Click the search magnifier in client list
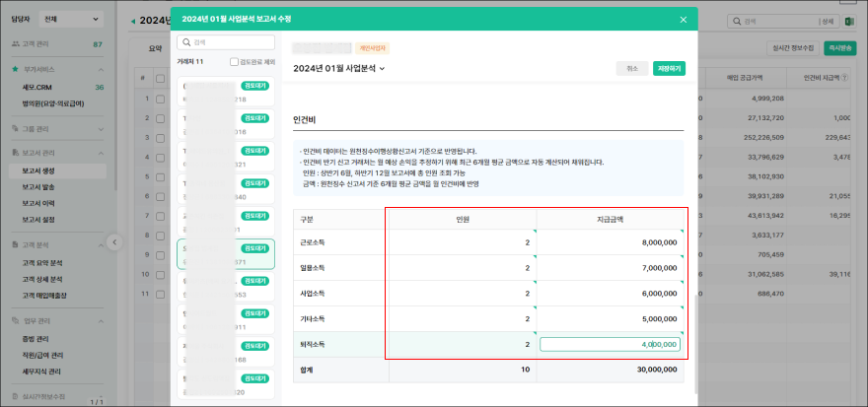 coord(186,42)
